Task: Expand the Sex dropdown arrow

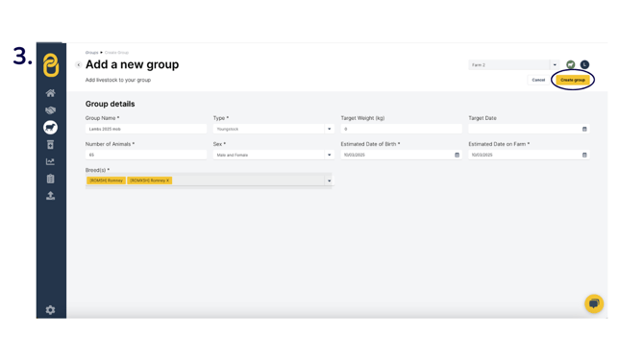Action: pyautogui.click(x=329, y=155)
